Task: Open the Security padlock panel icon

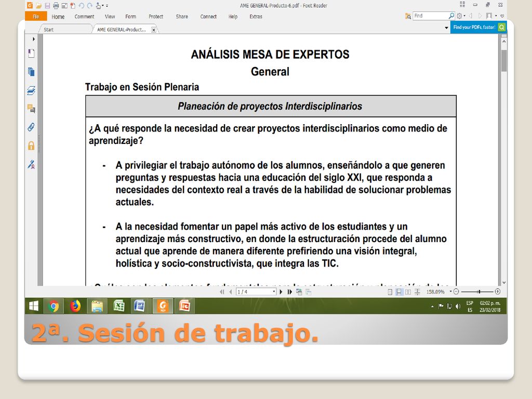Action: point(31,145)
